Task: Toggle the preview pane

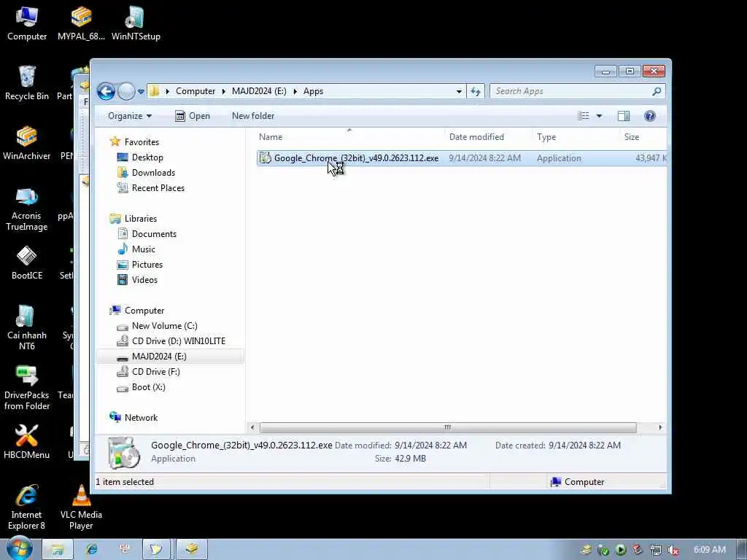Action: 624,116
